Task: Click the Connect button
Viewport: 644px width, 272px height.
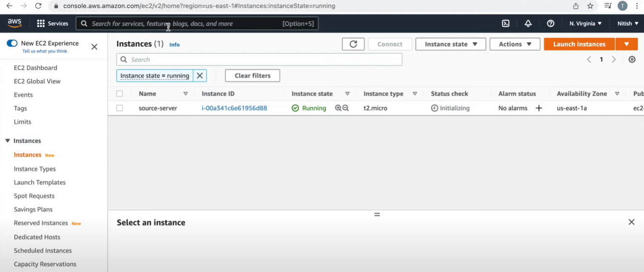Action: click(x=390, y=44)
